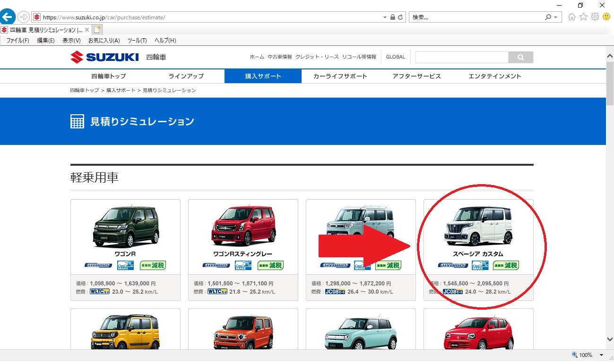Select the green ワゴンR car image
Screen dimensions: 614x364
(126, 226)
